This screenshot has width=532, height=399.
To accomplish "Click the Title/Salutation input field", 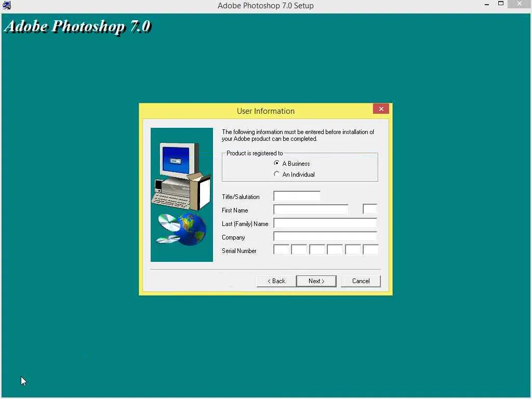I will 297,196.
